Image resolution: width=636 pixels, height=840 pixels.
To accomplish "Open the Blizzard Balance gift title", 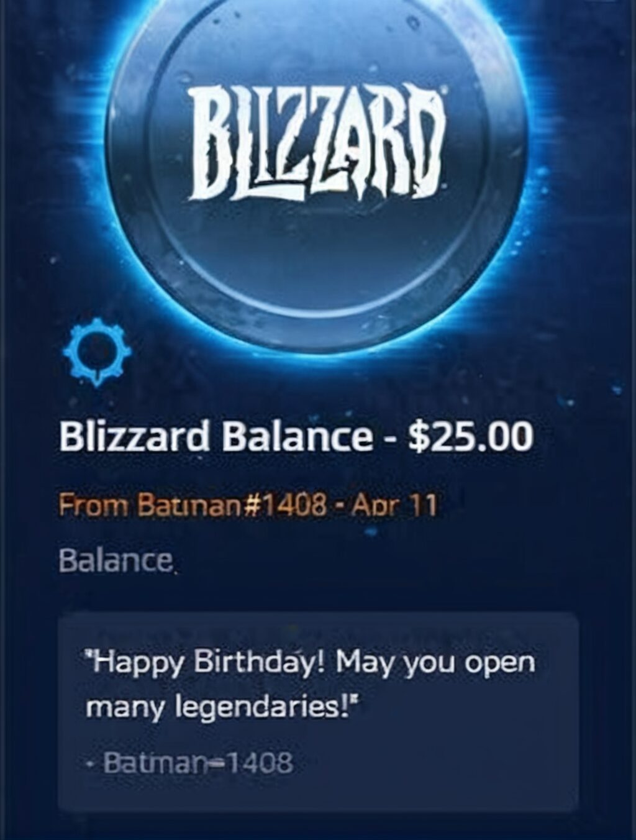I will pos(296,437).
